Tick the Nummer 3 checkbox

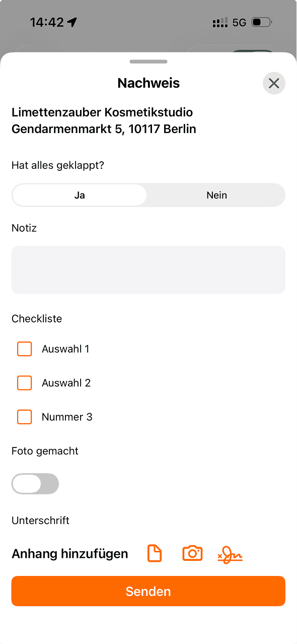(x=24, y=417)
